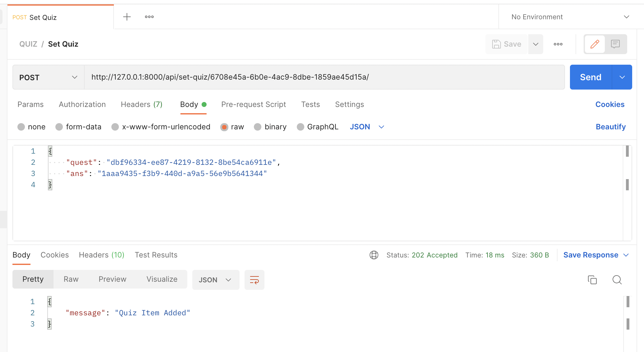Copy response body to clipboard
Screen dimensions: 644x352
pos(592,280)
